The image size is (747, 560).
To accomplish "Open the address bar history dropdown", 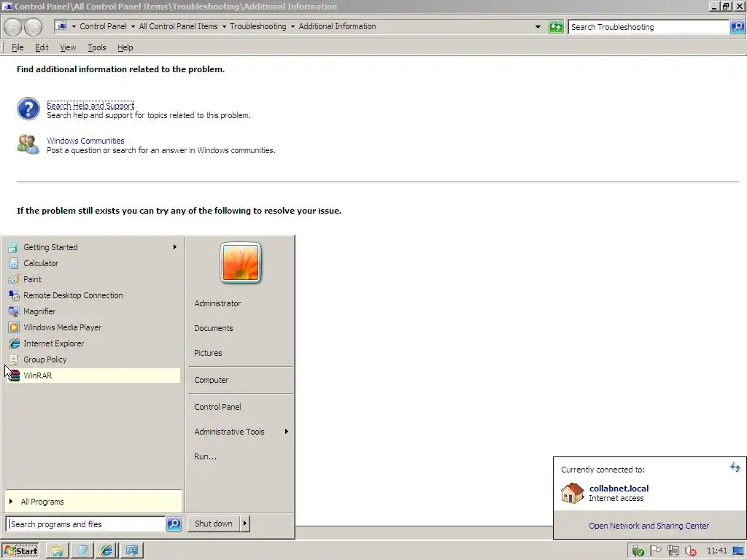I will 538,27.
